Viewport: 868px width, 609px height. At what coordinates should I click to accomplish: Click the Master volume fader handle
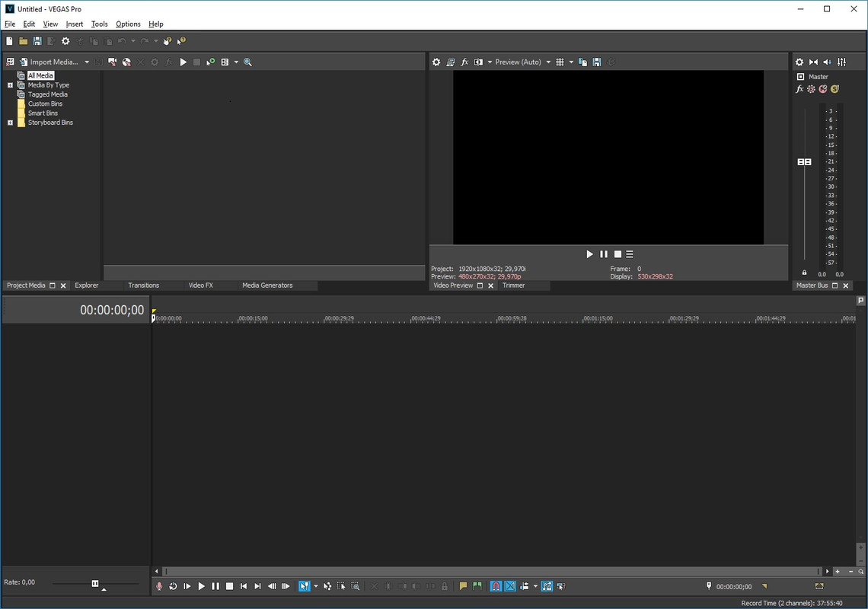[x=804, y=161]
